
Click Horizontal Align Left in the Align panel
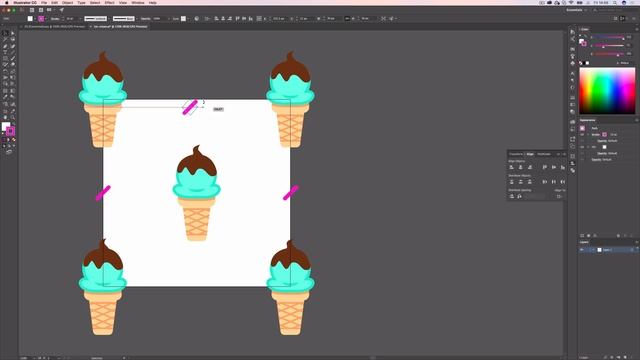(511, 167)
